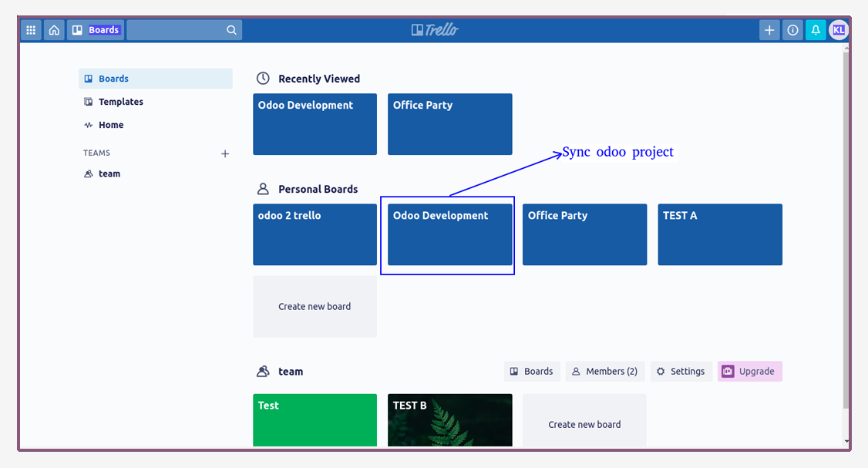Open team Settings button

click(681, 371)
